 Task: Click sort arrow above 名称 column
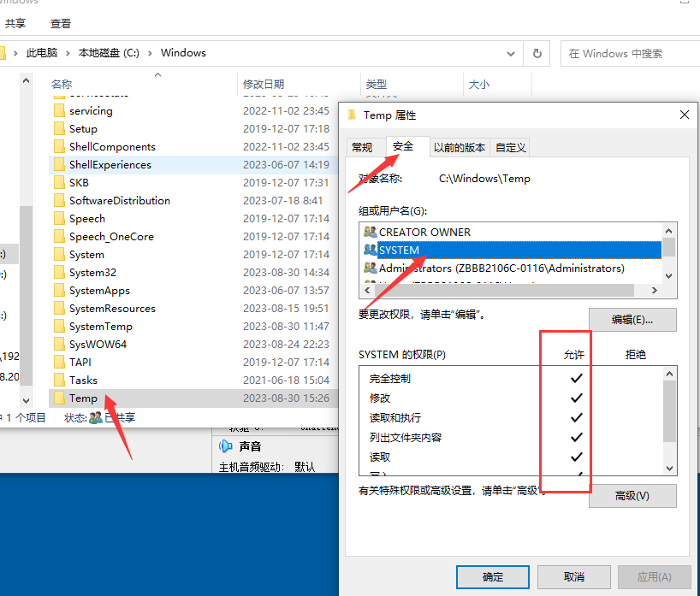[x=157, y=75]
